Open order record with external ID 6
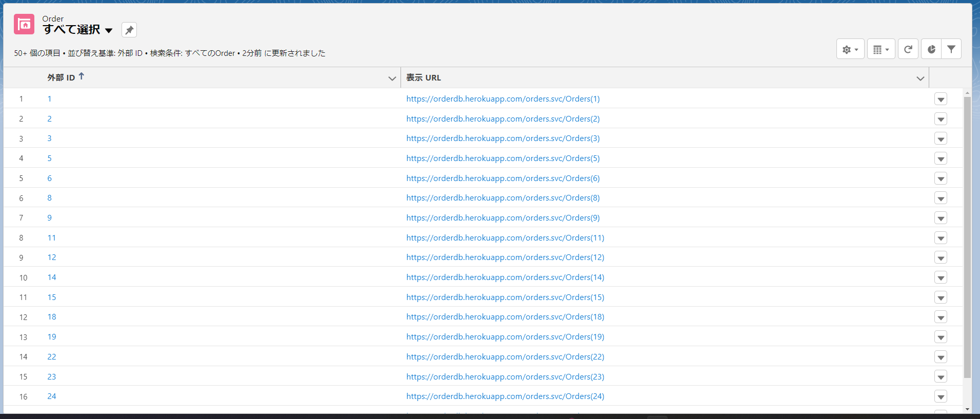Viewport: 980px width, 419px height. tap(49, 178)
